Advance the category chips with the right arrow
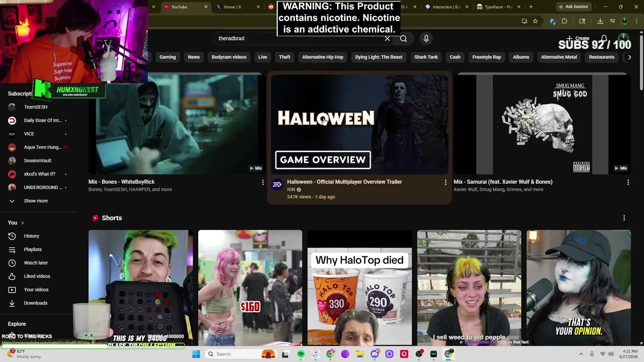The width and height of the screenshot is (644, 362). pyautogui.click(x=629, y=57)
